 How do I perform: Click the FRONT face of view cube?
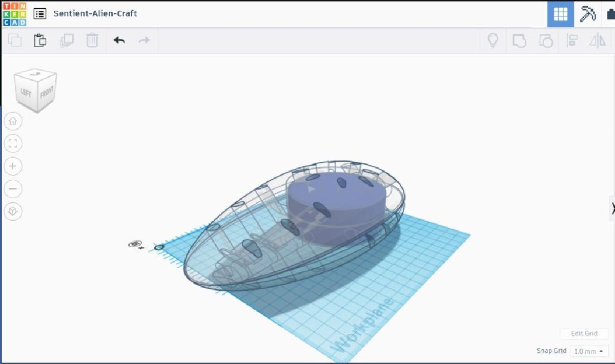[x=47, y=93]
